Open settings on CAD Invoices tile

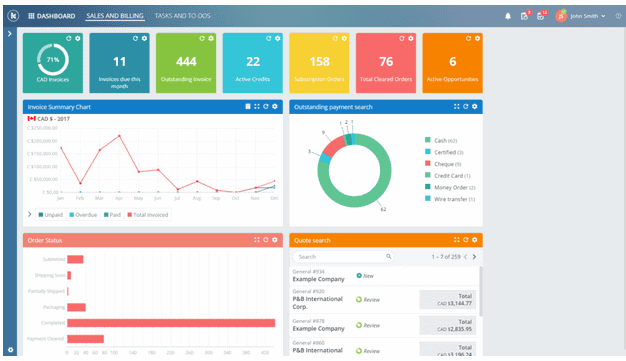coord(77,38)
